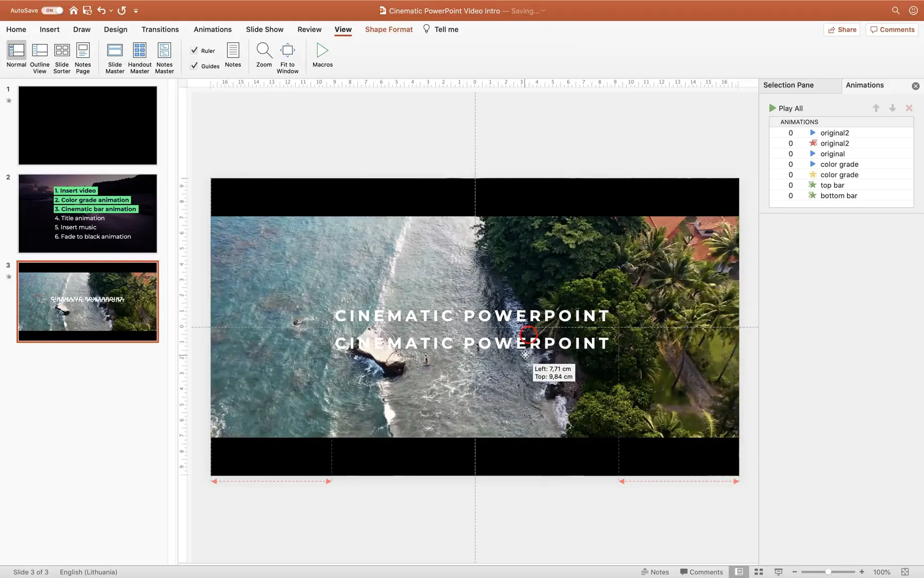The image size is (924, 578).
Task: Select slide 2 thumbnail
Action: coord(87,213)
